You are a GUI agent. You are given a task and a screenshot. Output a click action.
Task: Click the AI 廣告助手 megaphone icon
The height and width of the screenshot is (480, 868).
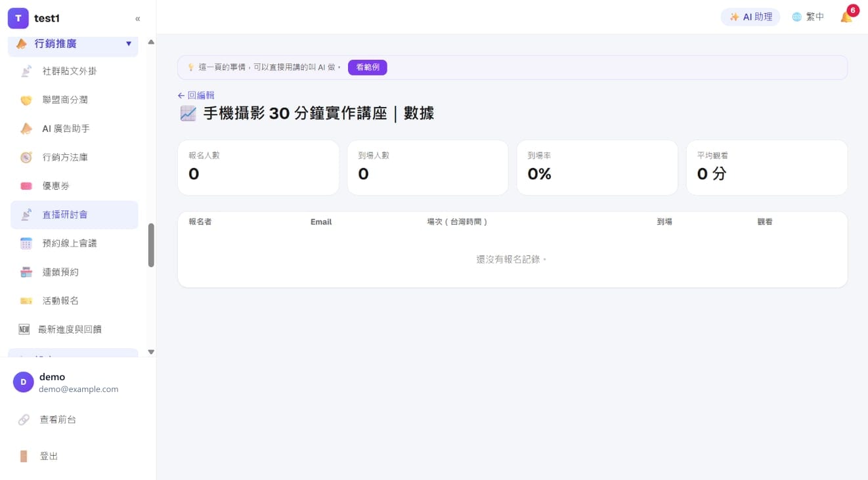point(26,129)
